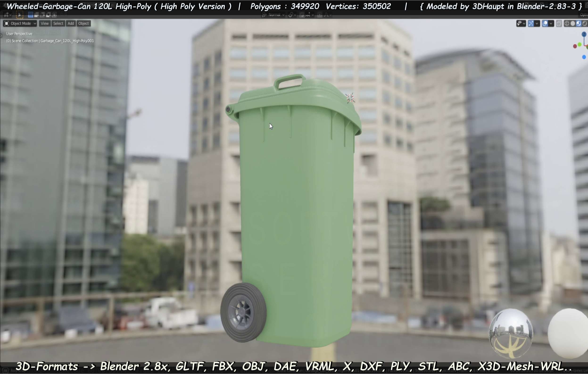Click the chrome HDRI preview sphere
Image resolution: width=588 pixels, height=374 pixels.
pyautogui.click(x=511, y=333)
